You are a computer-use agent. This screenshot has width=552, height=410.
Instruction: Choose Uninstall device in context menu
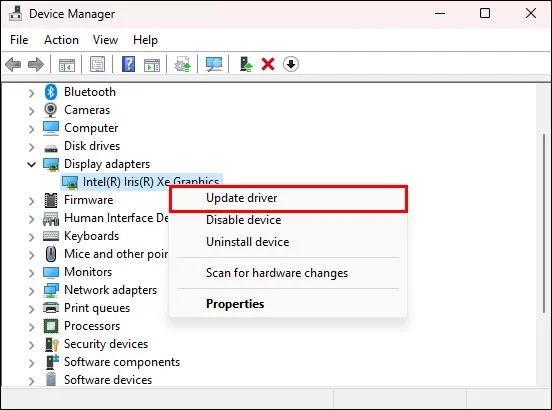[247, 242]
